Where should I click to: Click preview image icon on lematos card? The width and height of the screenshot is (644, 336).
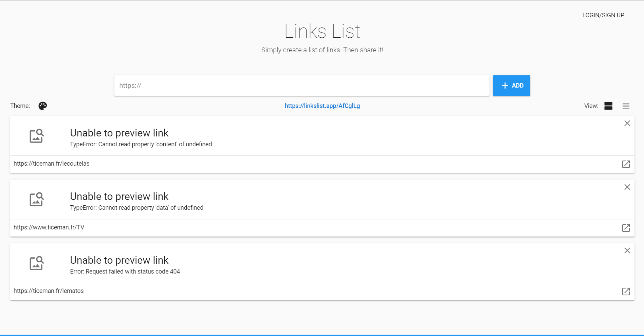pyautogui.click(x=37, y=263)
